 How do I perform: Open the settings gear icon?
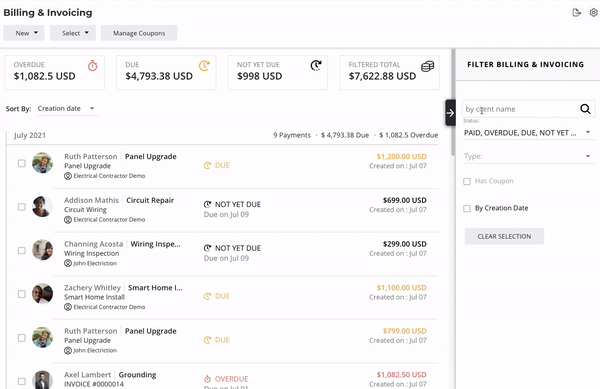(x=593, y=13)
